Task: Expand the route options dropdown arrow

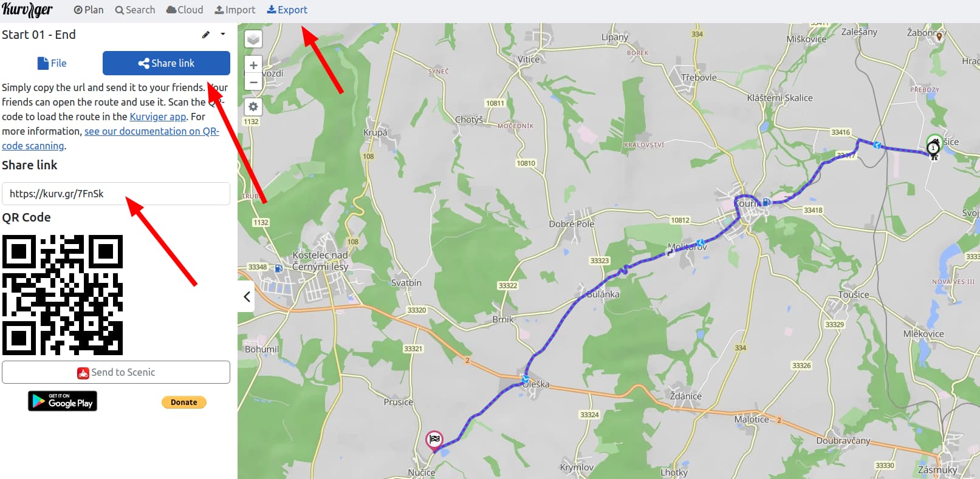Action: coord(223,35)
